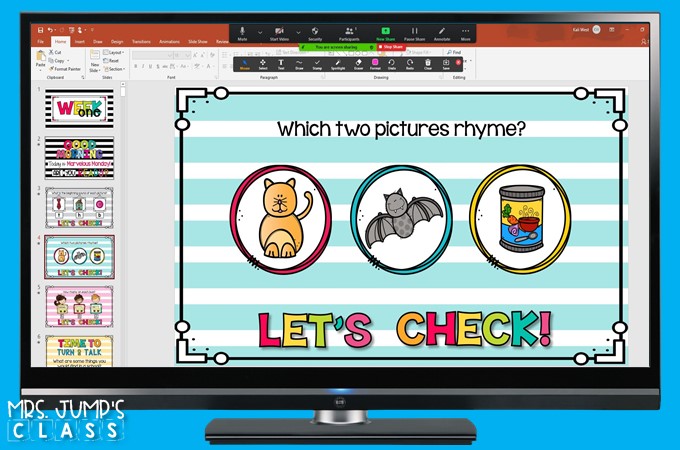Image resolution: width=680 pixels, height=450 pixels.
Task: Click the soup can picture on the slide
Action: tap(520, 219)
